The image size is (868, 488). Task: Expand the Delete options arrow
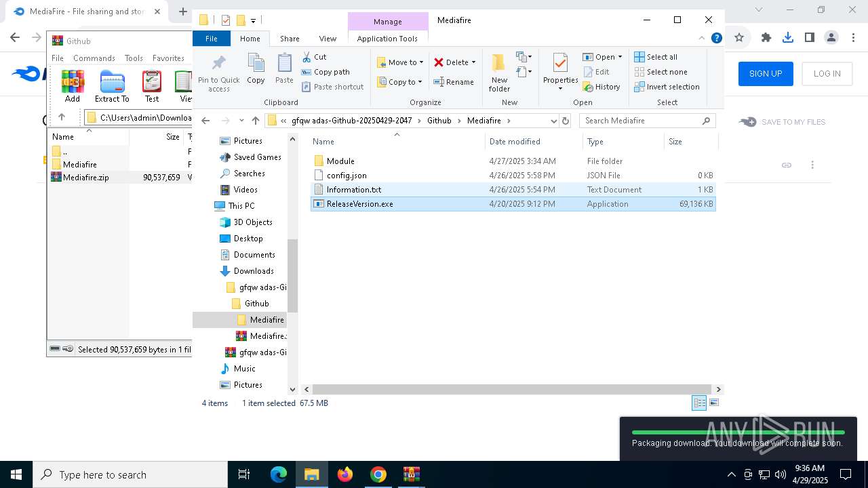point(473,62)
